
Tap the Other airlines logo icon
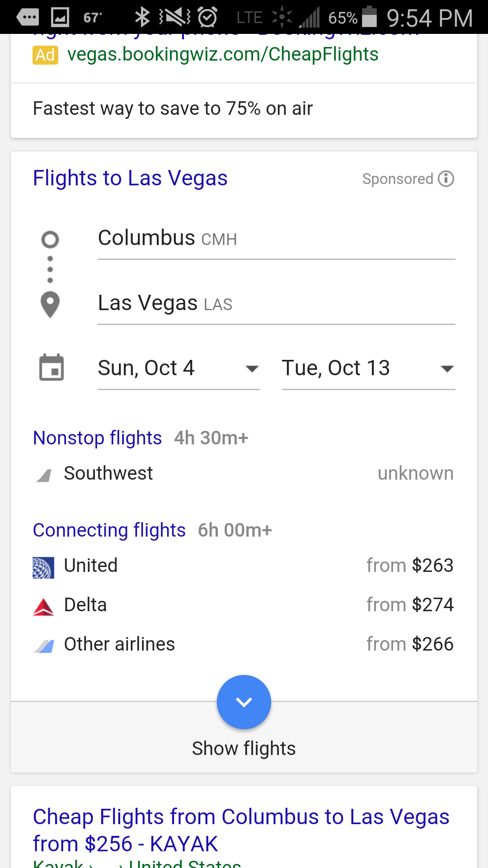[x=44, y=646]
